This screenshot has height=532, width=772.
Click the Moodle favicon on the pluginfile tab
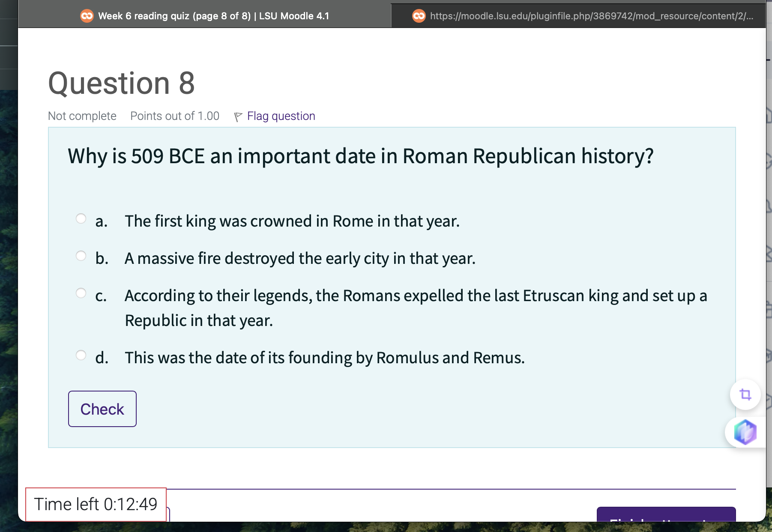(x=418, y=16)
